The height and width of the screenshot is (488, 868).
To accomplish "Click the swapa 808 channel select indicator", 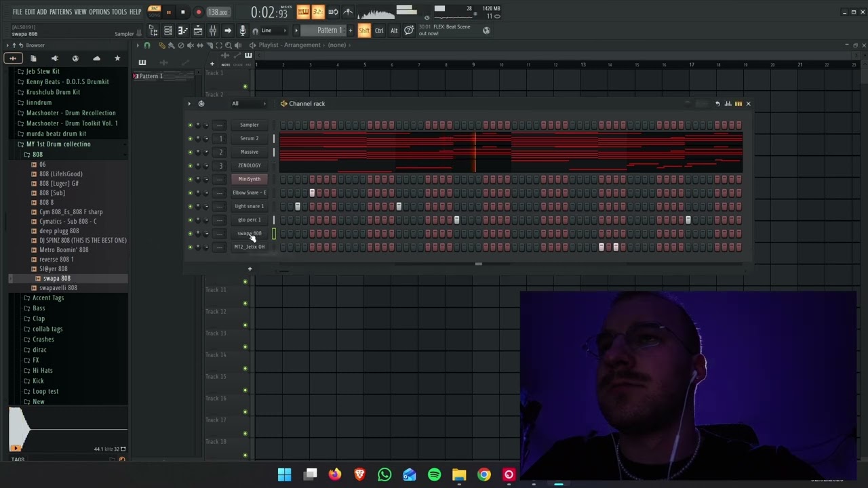I will coord(274,233).
